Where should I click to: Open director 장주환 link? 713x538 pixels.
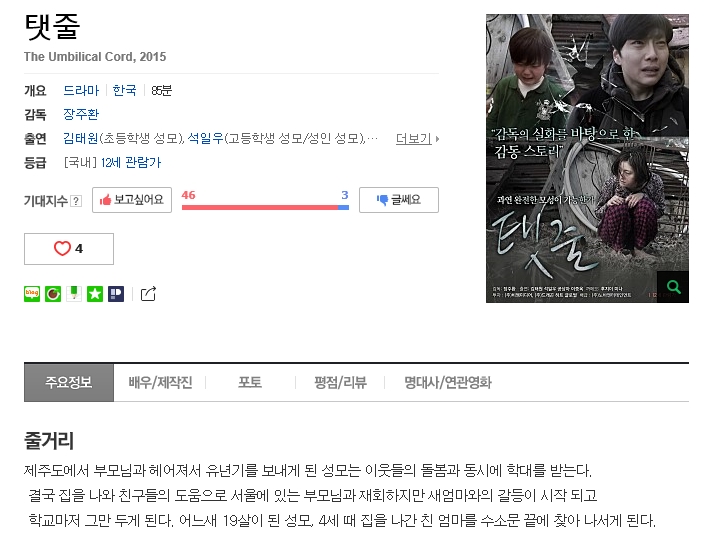click(81, 114)
